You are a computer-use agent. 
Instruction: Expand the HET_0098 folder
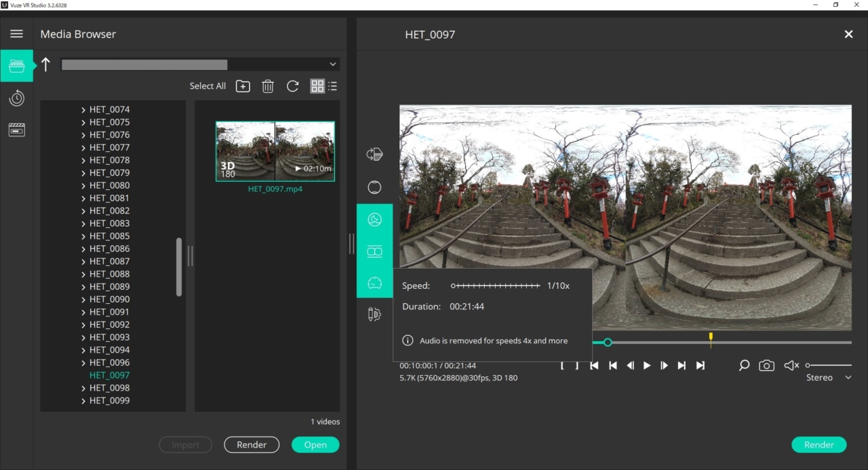pos(83,389)
